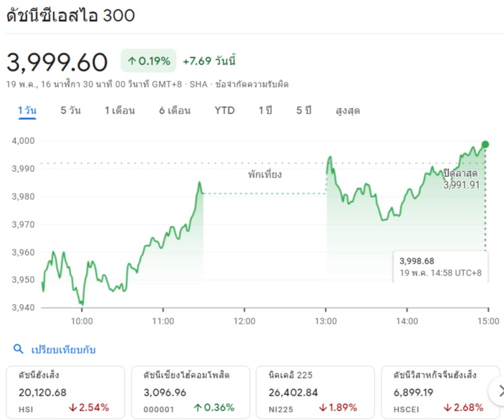Select the YTD range tab

tap(224, 110)
